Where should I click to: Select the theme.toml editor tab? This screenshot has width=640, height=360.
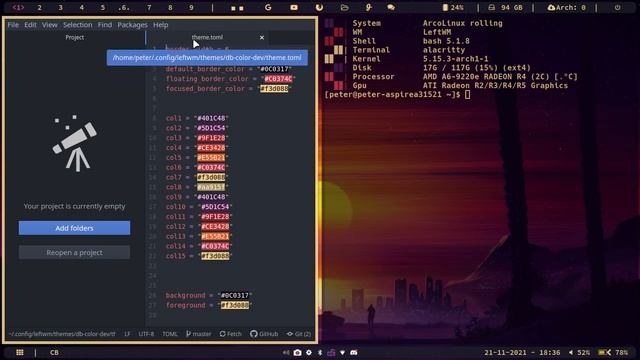pyautogui.click(x=207, y=37)
